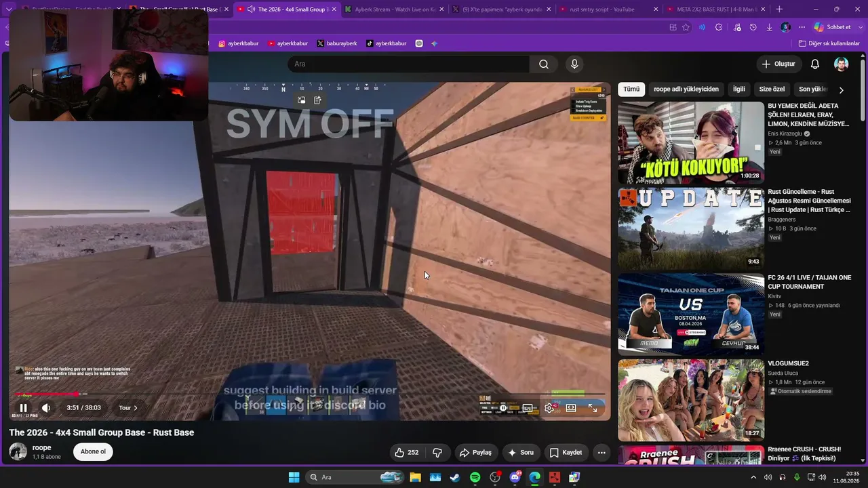Select the roope adlı yükleyiciden chip

[x=686, y=89]
